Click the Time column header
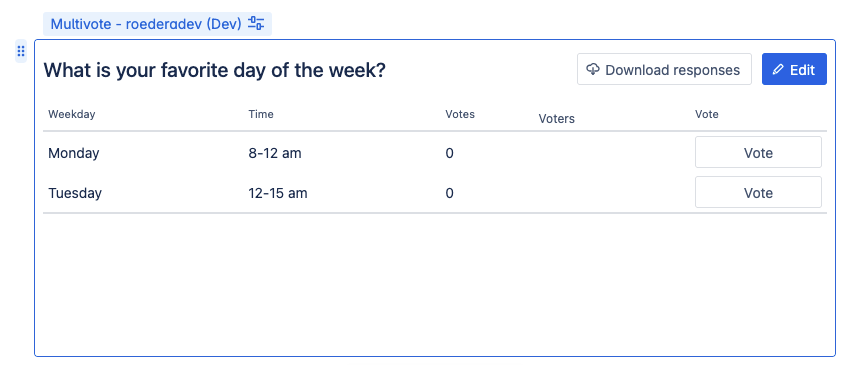868x365 pixels. [261, 114]
